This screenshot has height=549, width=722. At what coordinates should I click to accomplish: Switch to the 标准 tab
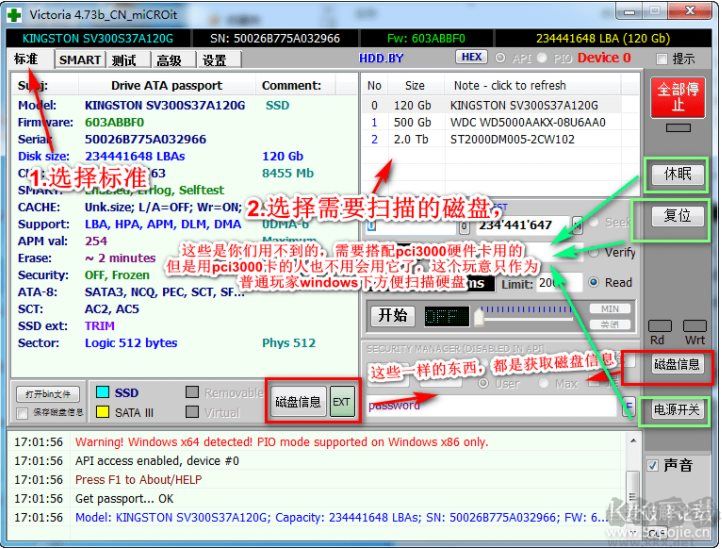click(x=26, y=59)
